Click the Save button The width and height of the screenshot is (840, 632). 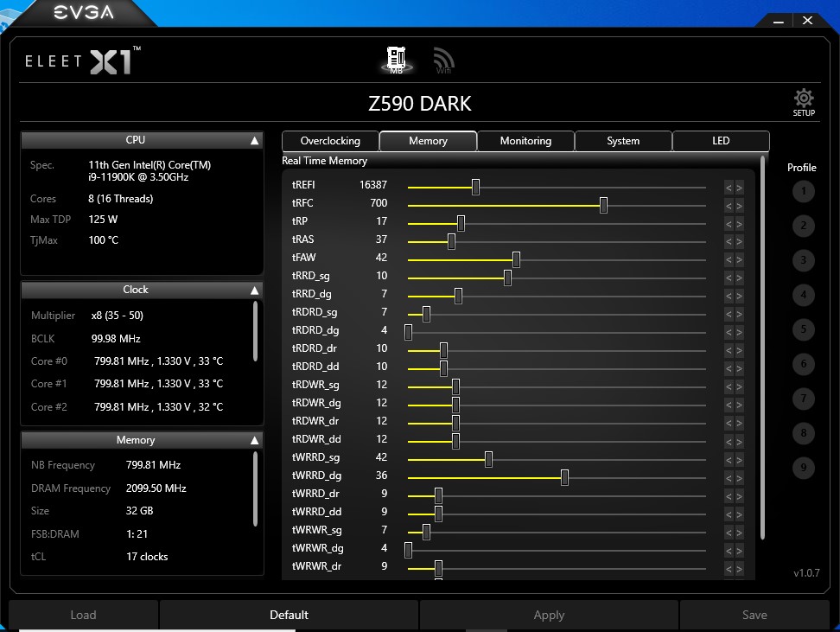pos(754,615)
